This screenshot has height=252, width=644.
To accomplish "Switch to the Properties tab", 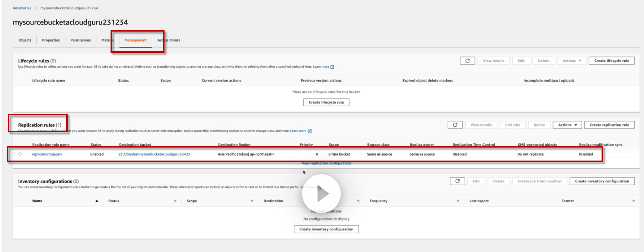I will pyautogui.click(x=51, y=40).
